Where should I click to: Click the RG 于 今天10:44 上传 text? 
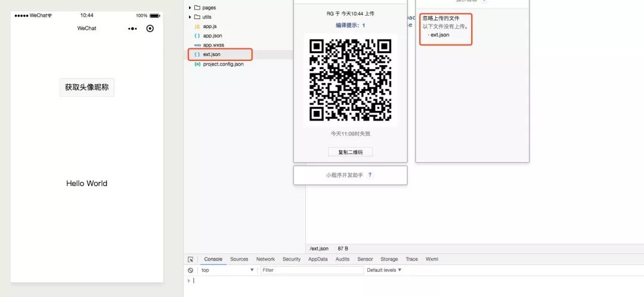(351, 14)
